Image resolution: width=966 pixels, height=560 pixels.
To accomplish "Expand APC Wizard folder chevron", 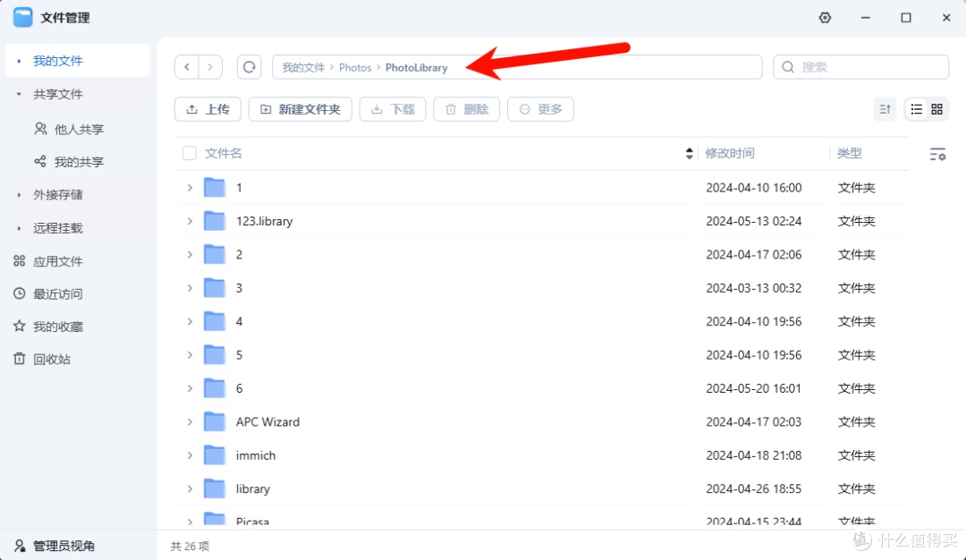I will click(x=190, y=421).
